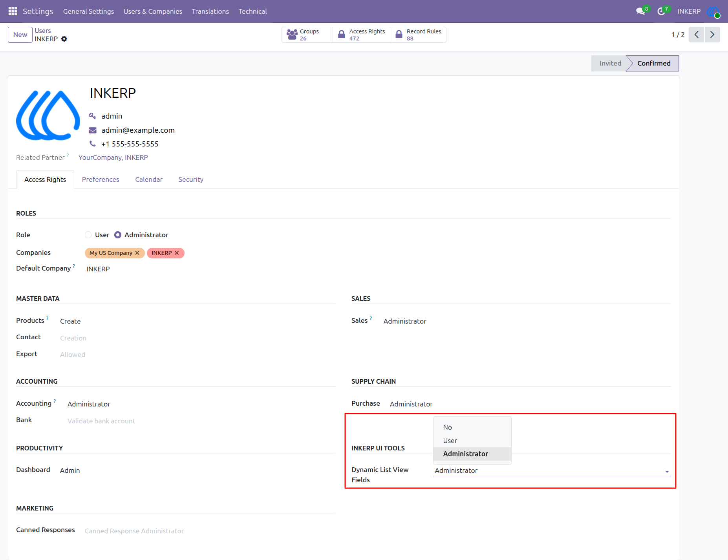Viewport: 728px width, 560px height.
Task: Select the User role radio button
Action: tap(88, 235)
